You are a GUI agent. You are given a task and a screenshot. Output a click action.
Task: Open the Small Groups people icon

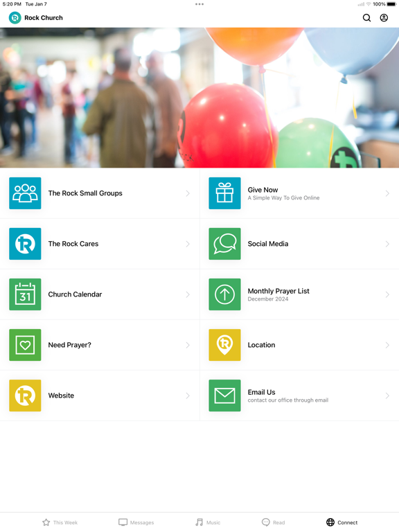click(x=25, y=193)
